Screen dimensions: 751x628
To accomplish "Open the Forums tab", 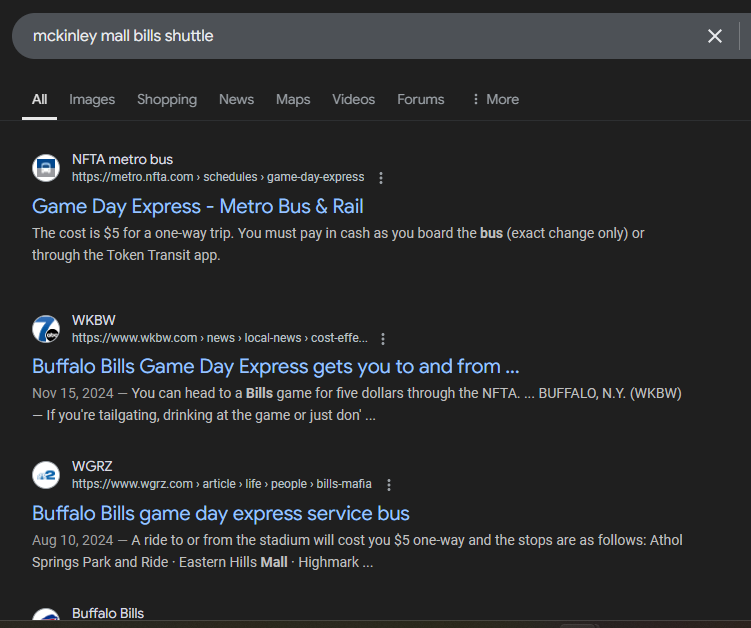I will (x=421, y=99).
